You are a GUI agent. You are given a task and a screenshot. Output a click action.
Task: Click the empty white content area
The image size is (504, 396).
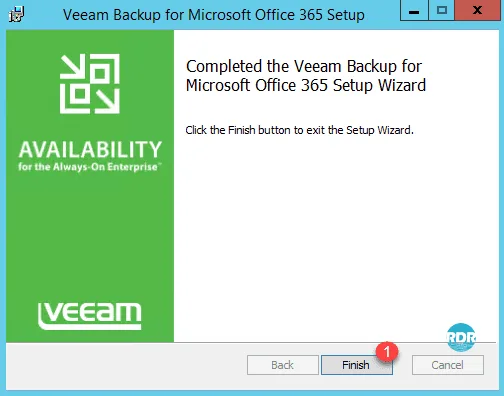click(333, 227)
